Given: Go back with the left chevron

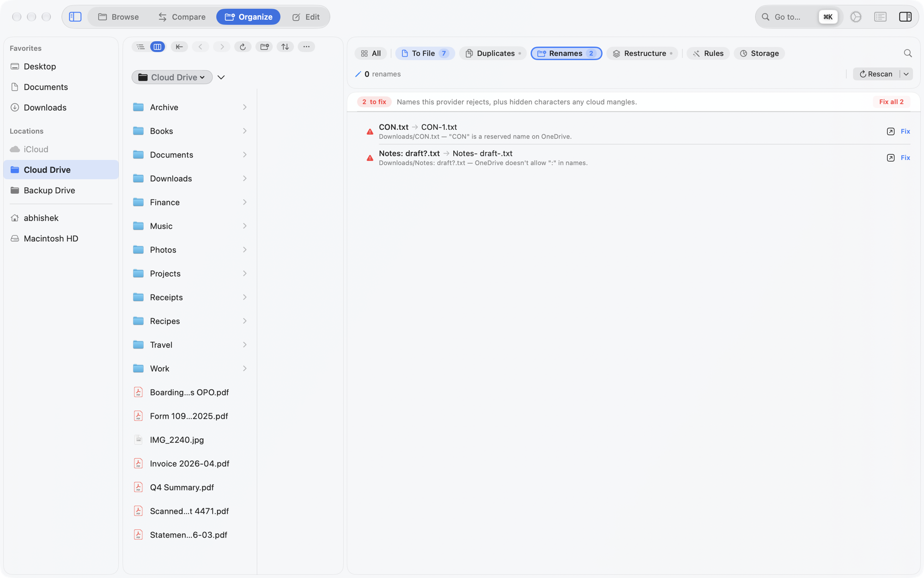Looking at the screenshot, I should coord(201,47).
